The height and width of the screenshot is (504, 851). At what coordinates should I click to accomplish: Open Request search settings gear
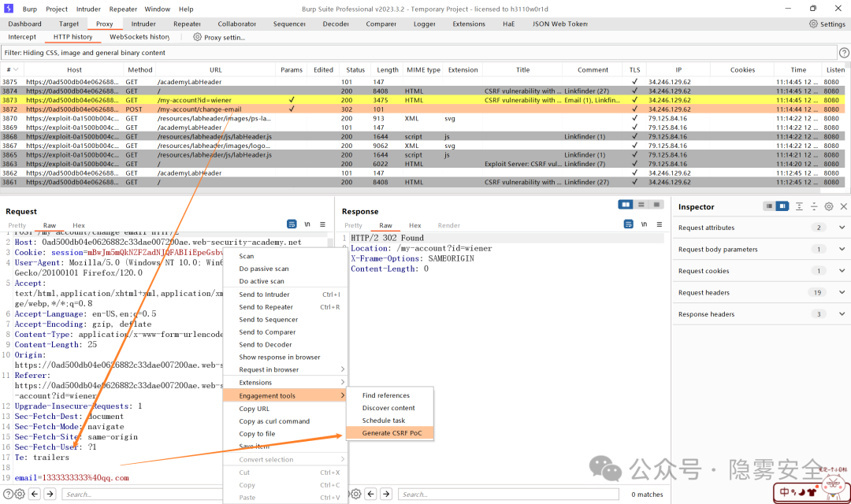click(x=20, y=494)
